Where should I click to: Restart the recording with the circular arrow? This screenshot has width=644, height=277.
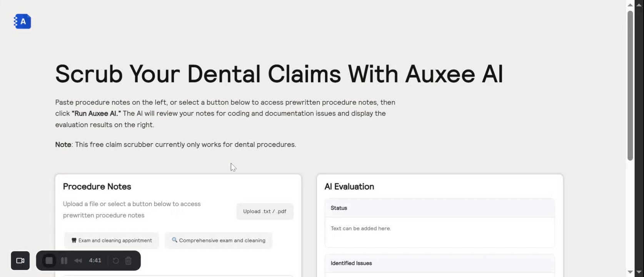(115, 260)
